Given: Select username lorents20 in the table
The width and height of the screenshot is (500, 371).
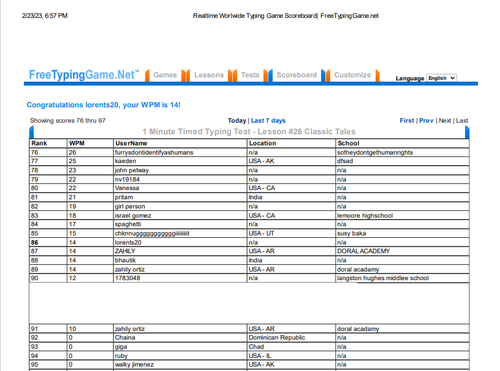Looking at the screenshot, I should click(128, 242).
